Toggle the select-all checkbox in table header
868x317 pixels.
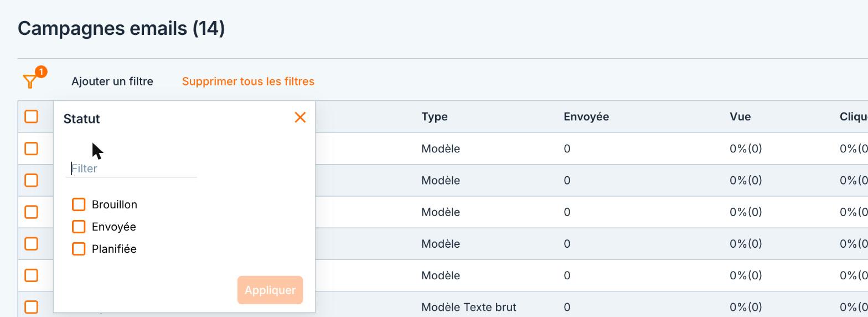pos(32,116)
